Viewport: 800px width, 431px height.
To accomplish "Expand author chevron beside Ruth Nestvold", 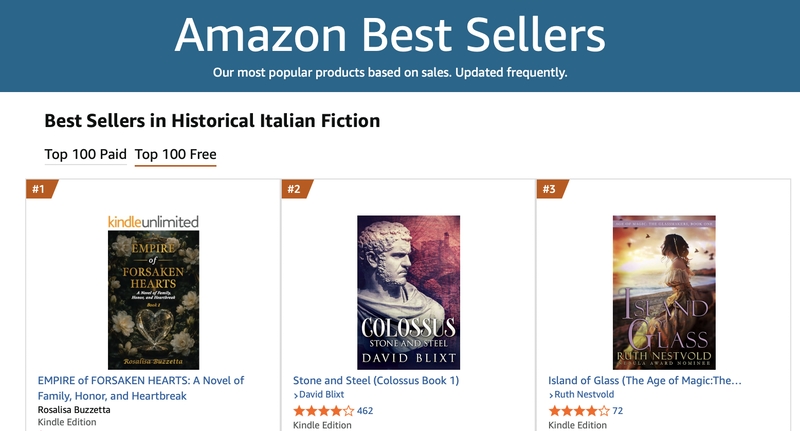I will click(x=551, y=395).
